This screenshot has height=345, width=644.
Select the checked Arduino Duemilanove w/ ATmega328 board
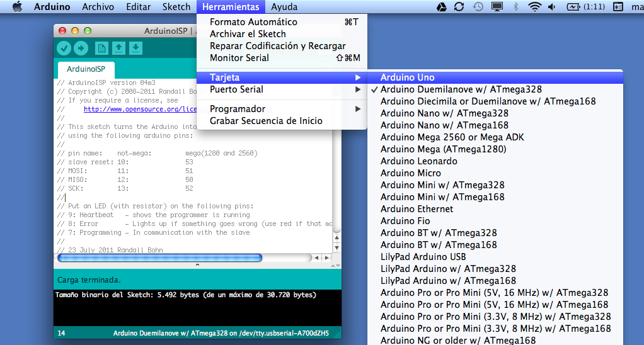coord(495,89)
